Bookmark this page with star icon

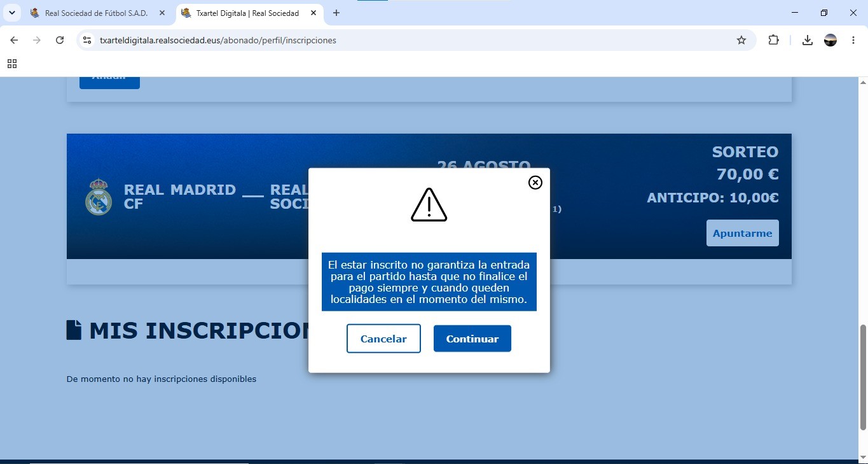tap(741, 40)
